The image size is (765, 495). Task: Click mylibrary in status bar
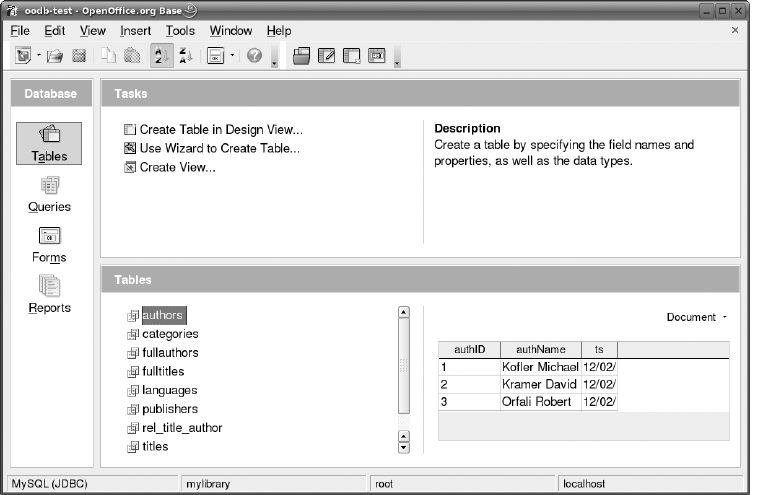click(x=273, y=484)
